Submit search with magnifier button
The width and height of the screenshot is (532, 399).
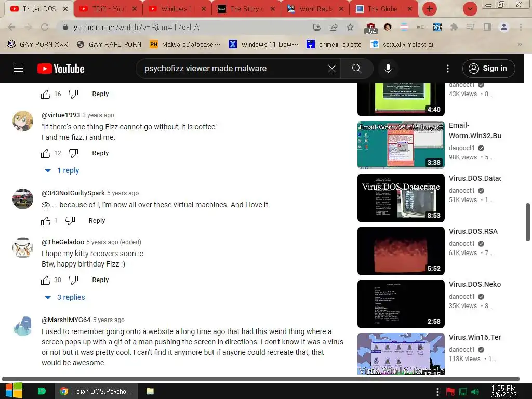tap(356, 69)
